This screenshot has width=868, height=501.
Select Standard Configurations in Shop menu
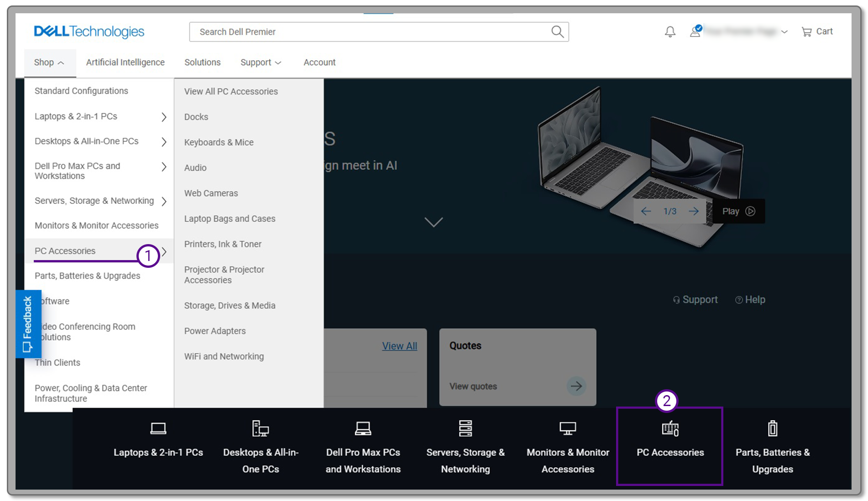[81, 91]
